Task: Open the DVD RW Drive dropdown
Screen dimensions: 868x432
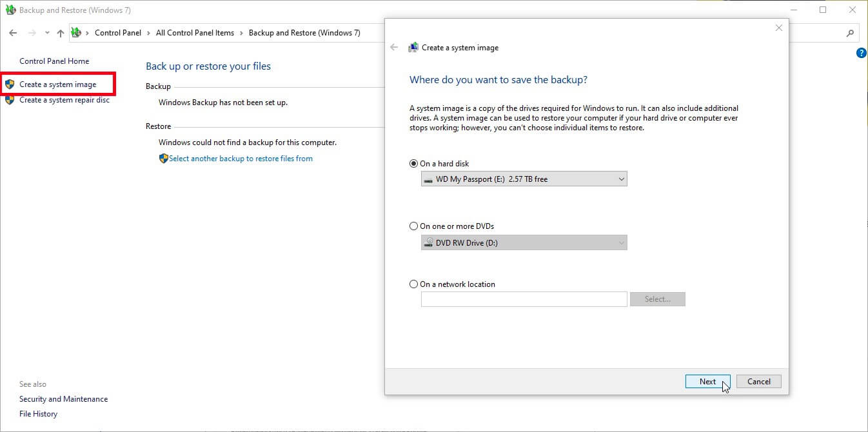Action: 620,242
